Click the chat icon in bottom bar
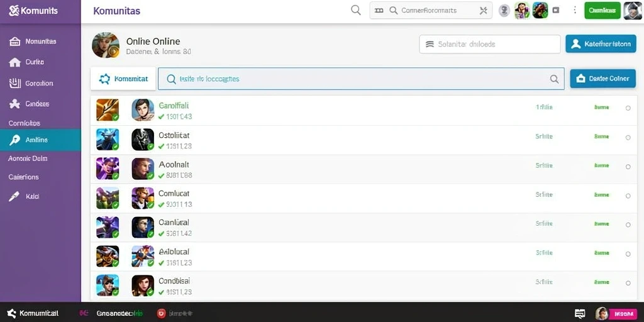Image resolution: width=644 pixels, height=322 pixels. pyautogui.click(x=579, y=314)
